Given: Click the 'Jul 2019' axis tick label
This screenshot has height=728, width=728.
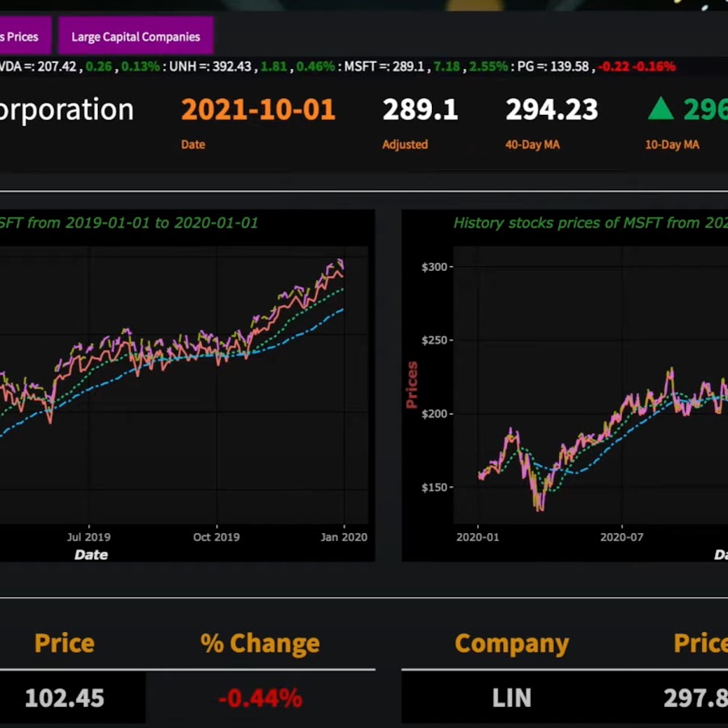Looking at the screenshot, I should click(89, 537).
